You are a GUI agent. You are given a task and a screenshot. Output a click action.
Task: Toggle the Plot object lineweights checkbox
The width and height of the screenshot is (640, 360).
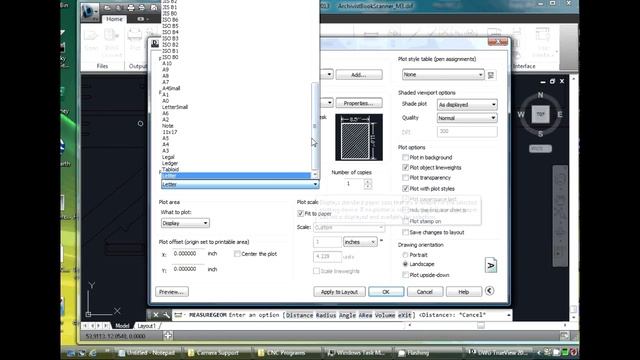pyautogui.click(x=405, y=167)
